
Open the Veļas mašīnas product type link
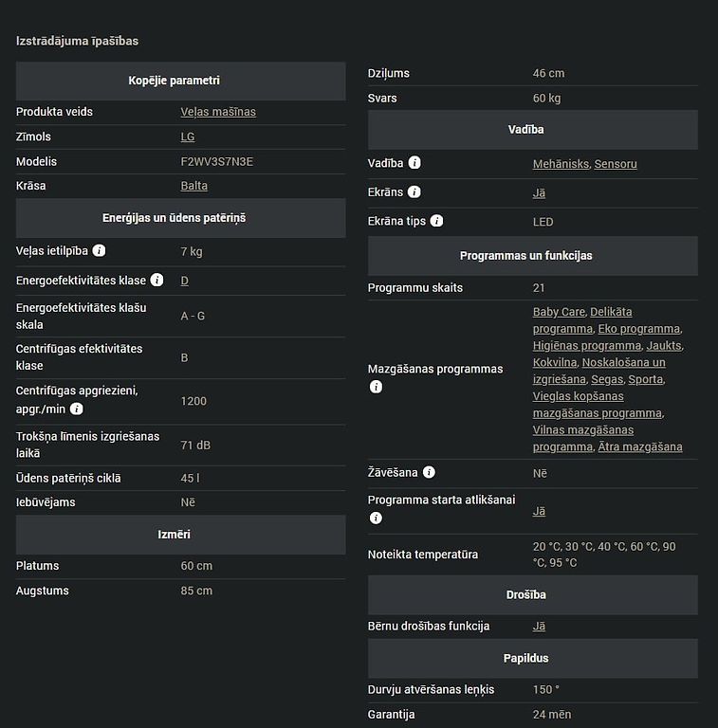pyautogui.click(x=218, y=112)
